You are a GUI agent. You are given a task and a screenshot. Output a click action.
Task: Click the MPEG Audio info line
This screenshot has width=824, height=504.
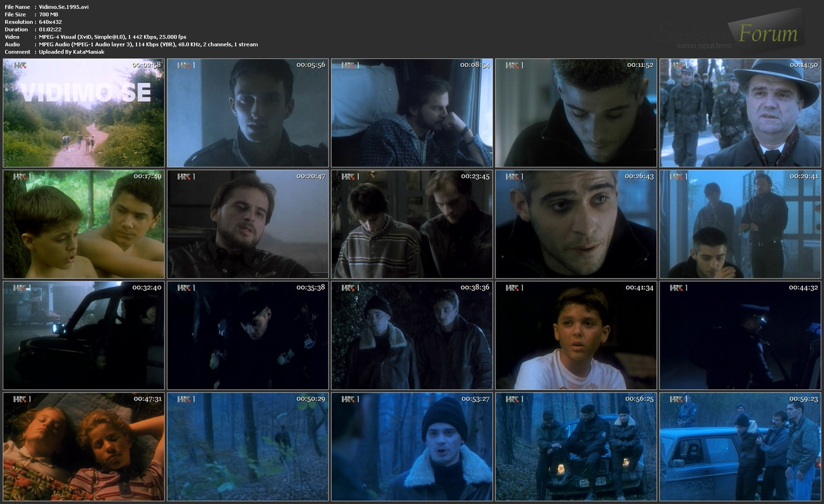tap(148, 44)
